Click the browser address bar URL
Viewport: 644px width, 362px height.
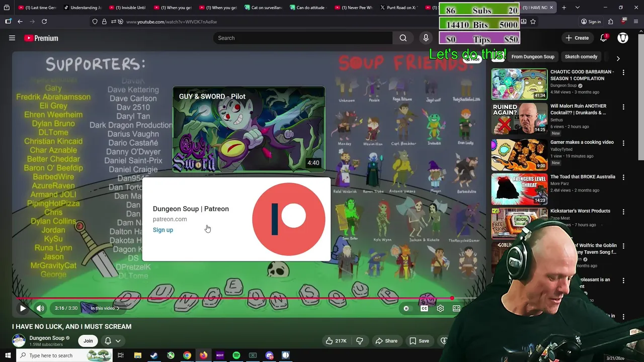(172, 22)
